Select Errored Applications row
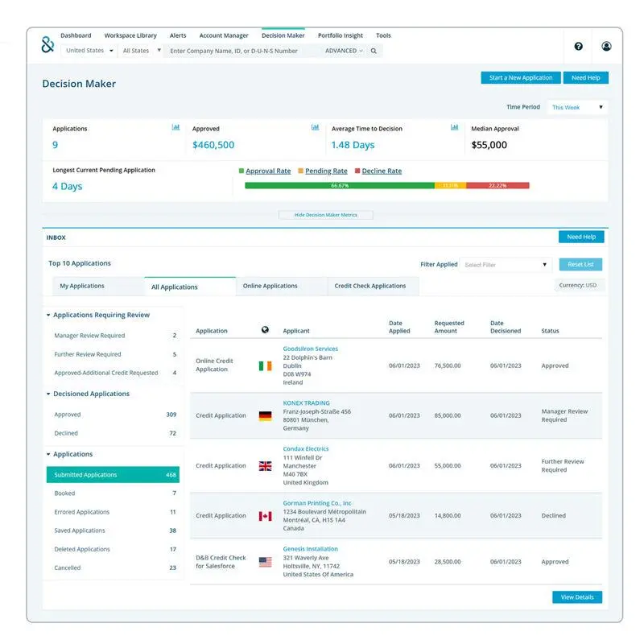The image size is (644, 644). click(x=113, y=512)
